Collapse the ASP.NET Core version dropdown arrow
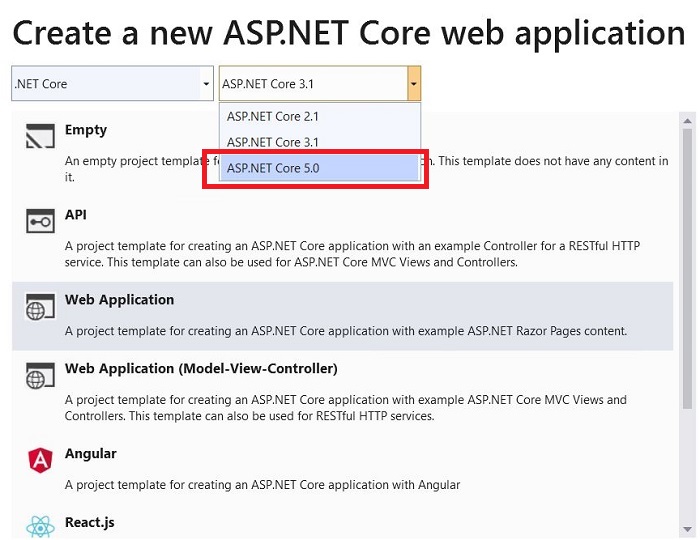This screenshot has width=700, height=540. (414, 83)
